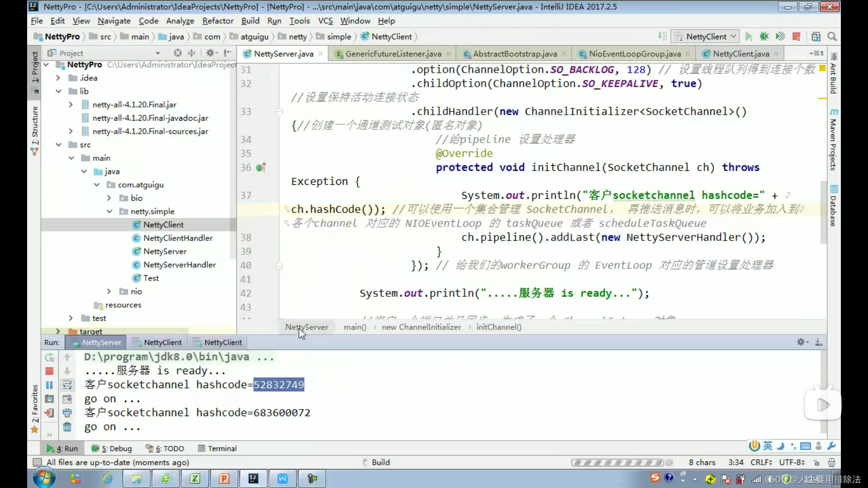Toggle tool window buttons in status bar corner
The width and height of the screenshot is (868, 488).
(37, 462)
